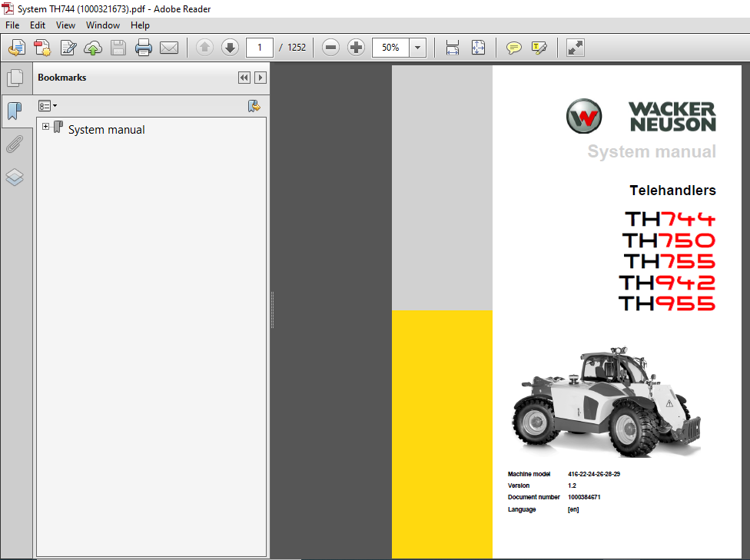Image resolution: width=750 pixels, height=560 pixels.
Task: Zoom in with the plus button
Action: [x=356, y=48]
